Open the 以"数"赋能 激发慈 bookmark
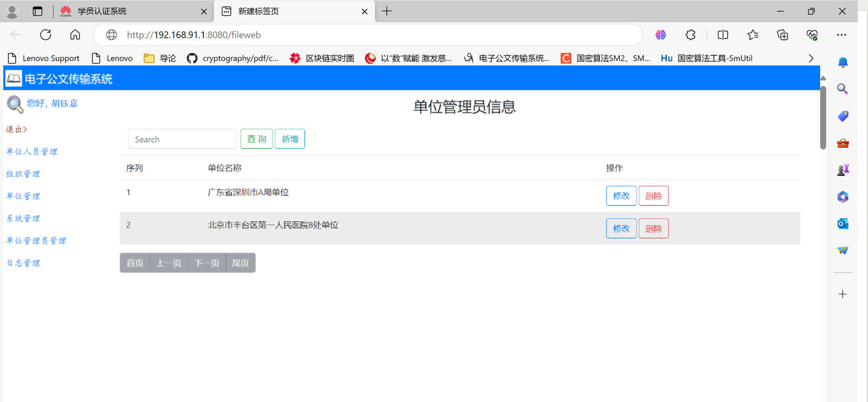The width and height of the screenshot is (868, 402). (x=408, y=58)
